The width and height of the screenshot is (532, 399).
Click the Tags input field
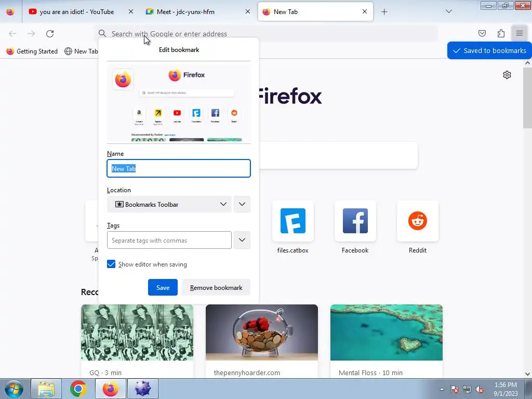click(x=169, y=240)
